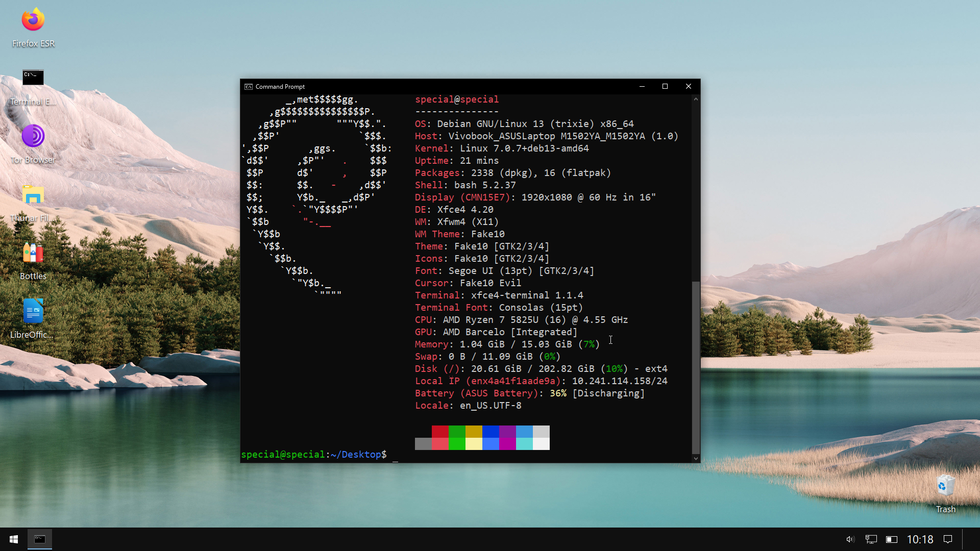Open the volume control in the system tray
The width and height of the screenshot is (980, 551).
click(x=850, y=539)
